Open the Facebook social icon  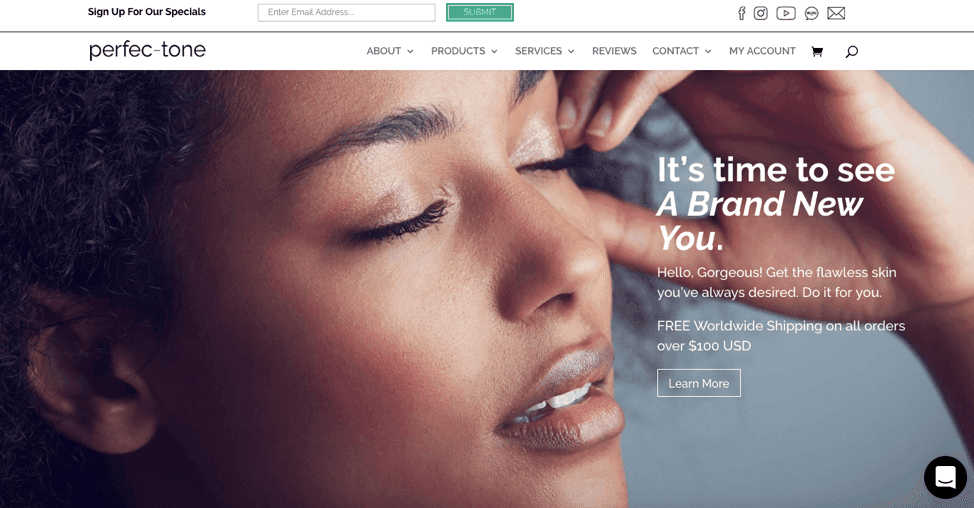click(x=742, y=13)
